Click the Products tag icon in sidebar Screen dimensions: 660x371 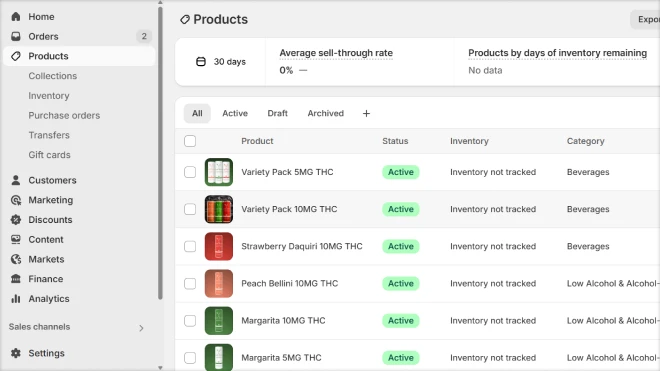tap(16, 56)
